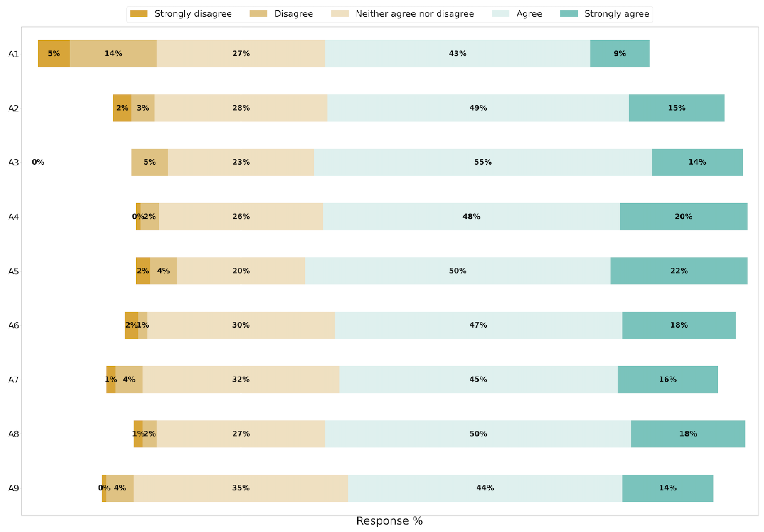Click the 55% Agree segment in row A3
This screenshot has width=764, height=532.
[482, 162]
